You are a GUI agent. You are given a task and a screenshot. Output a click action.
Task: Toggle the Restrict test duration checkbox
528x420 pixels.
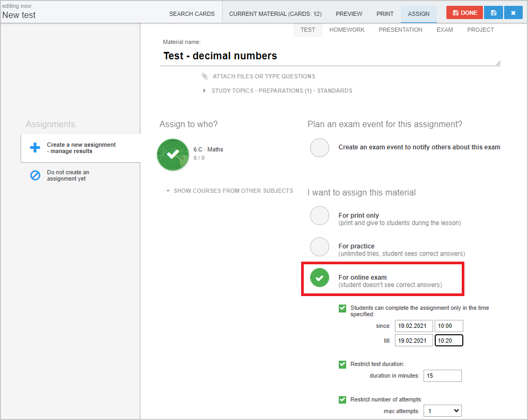342,364
